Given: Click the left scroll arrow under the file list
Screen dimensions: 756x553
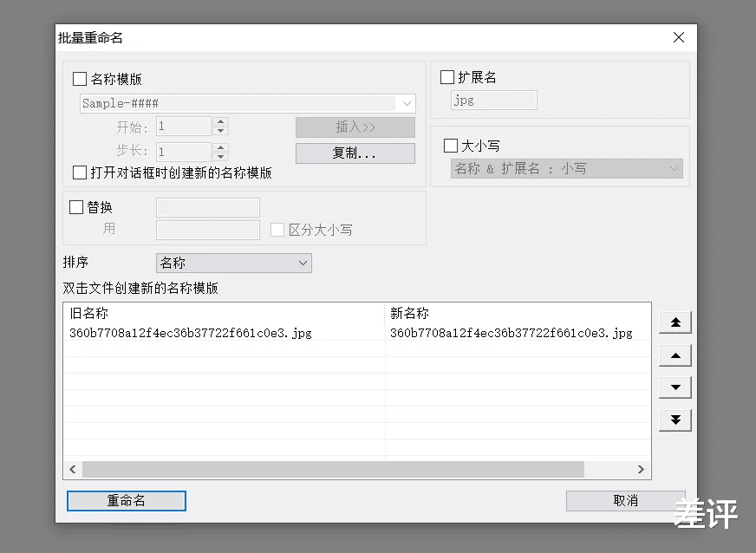Looking at the screenshot, I should (x=73, y=469).
